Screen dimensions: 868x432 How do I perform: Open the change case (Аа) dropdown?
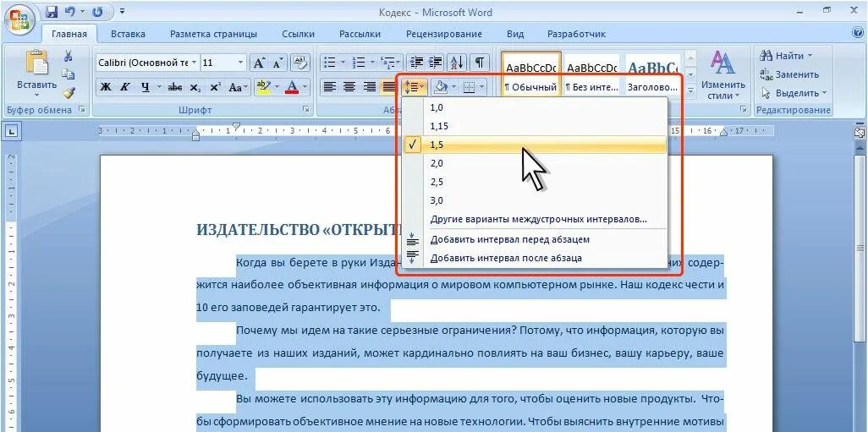point(239,87)
